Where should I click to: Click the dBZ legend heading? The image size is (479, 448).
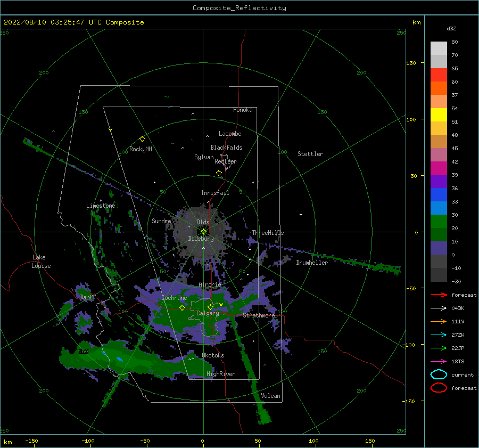(451, 28)
